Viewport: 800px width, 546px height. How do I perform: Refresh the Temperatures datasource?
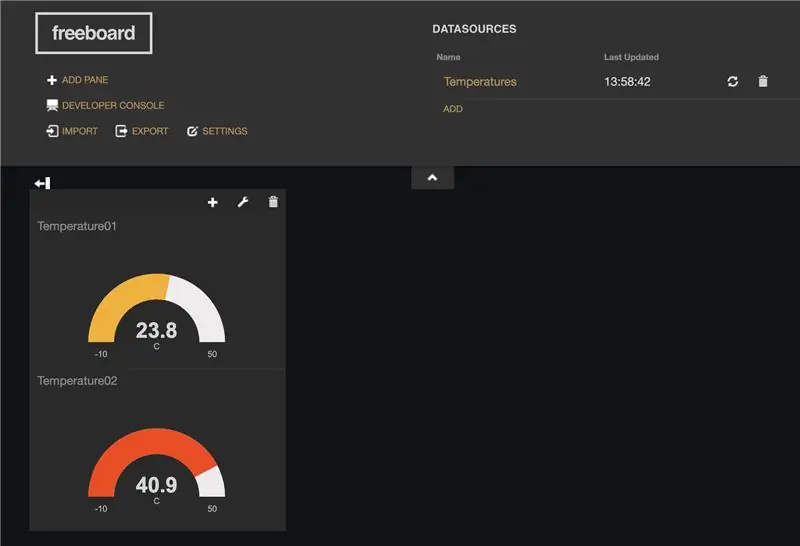point(733,81)
